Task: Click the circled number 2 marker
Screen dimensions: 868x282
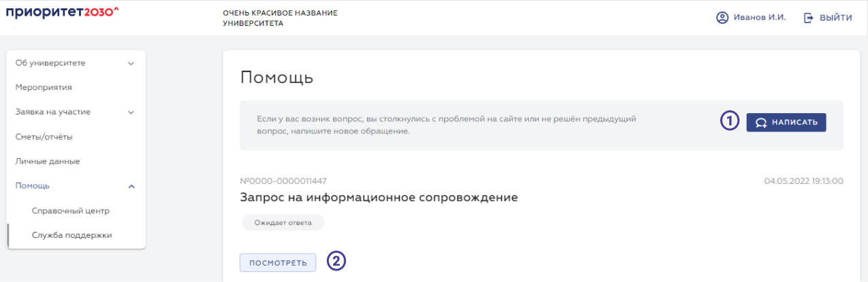Action: tap(336, 262)
